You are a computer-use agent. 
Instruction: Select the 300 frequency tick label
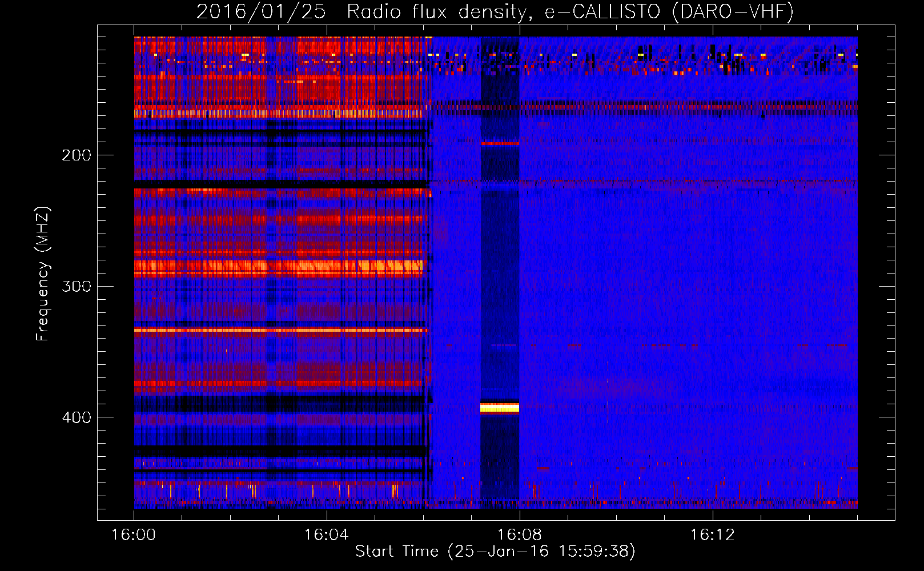click(77, 286)
